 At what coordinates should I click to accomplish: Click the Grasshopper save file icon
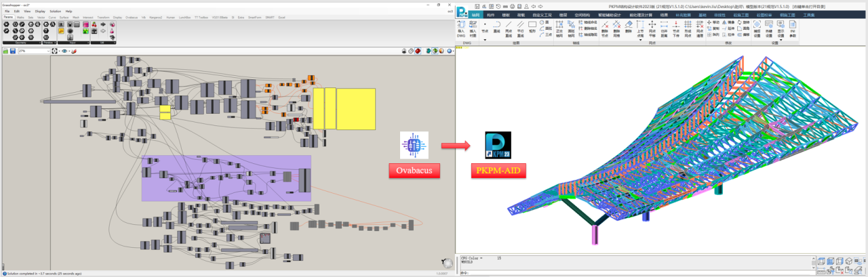[12, 51]
